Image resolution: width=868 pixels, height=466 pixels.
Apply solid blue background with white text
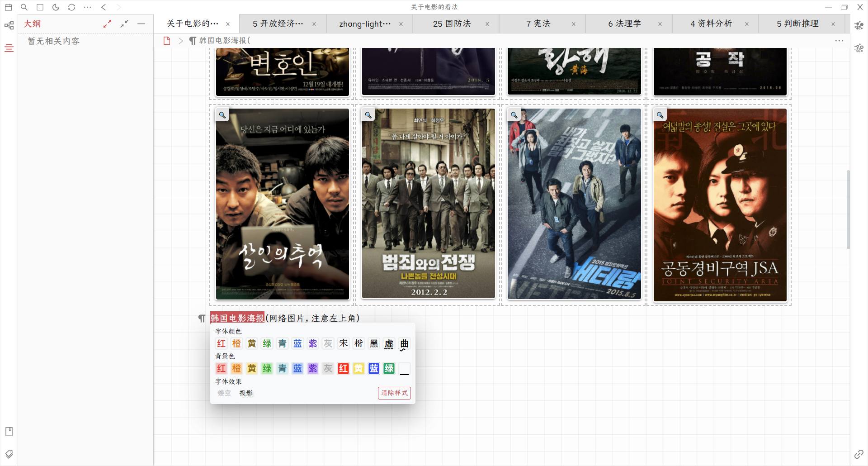pyautogui.click(x=374, y=369)
